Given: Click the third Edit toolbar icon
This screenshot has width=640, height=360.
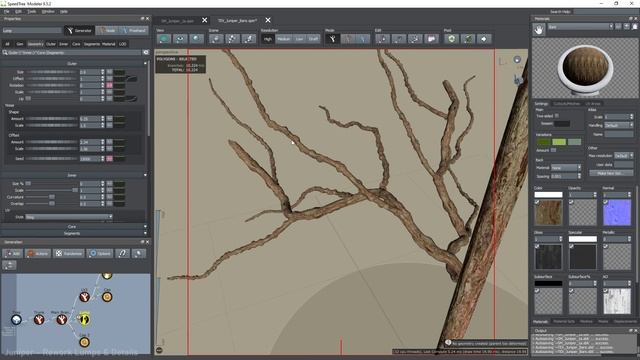Looking at the screenshot, I should click(415, 39).
